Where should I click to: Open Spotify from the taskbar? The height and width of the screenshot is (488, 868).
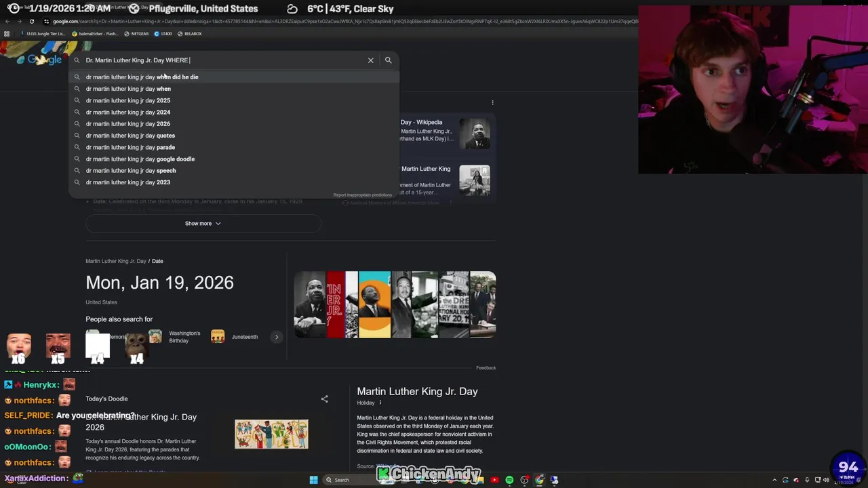[x=509, y=480]
